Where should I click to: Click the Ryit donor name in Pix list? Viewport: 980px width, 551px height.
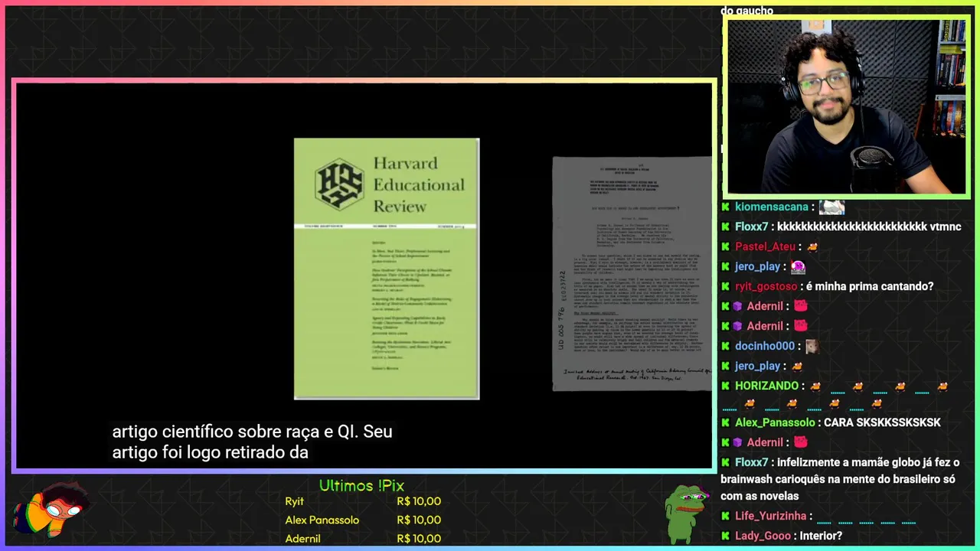click(295, 501)
